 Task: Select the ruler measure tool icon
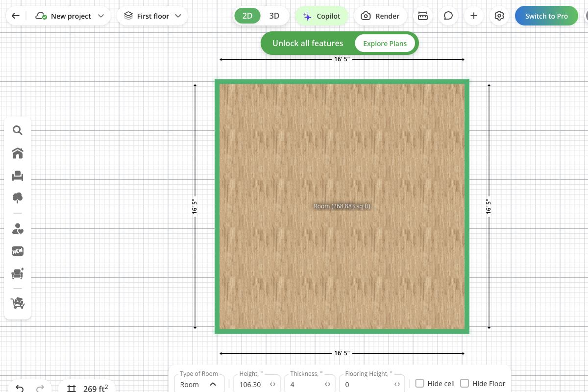422,16
